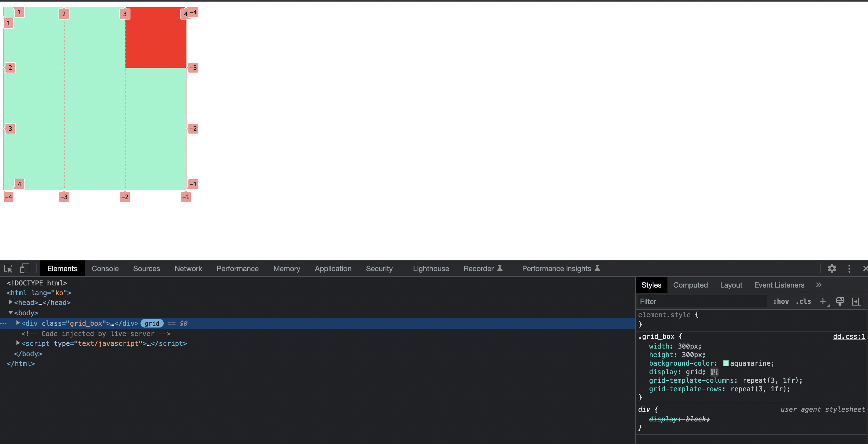The height and width of the screenshot is (444, 868).
Task: Open the Computed styles tab
Action: click(690, 285)
